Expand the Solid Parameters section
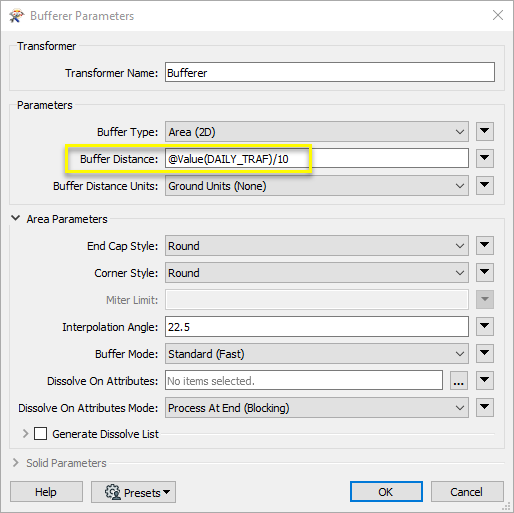Viewport: 514px width, 513px height. pos(15,463)
